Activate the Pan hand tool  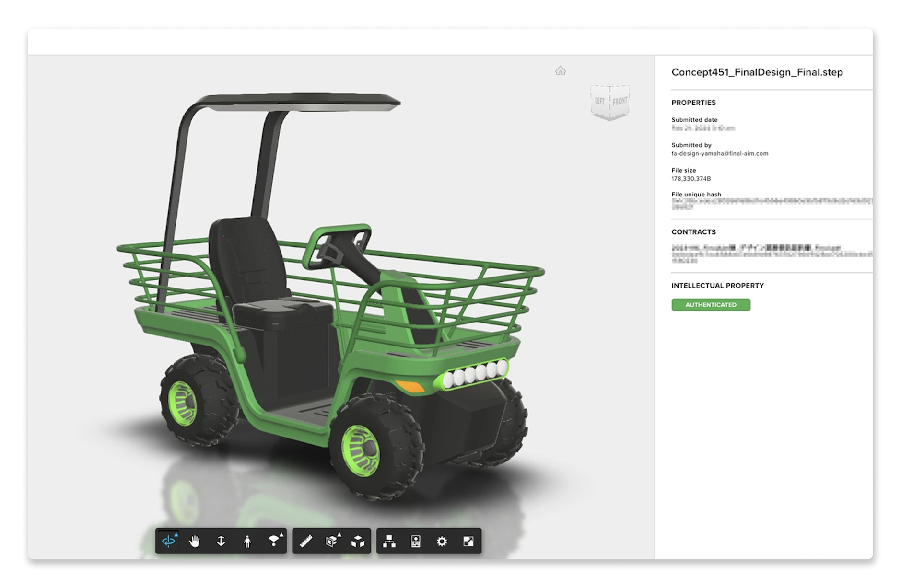[x=195, y=541]
